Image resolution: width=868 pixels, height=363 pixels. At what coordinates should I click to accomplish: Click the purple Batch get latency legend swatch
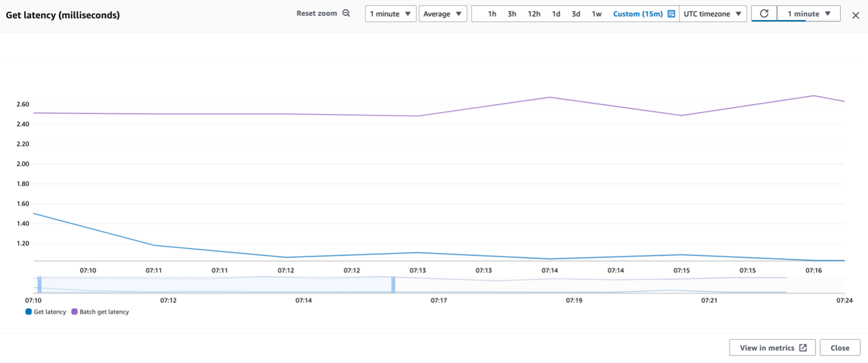[76, 311]
